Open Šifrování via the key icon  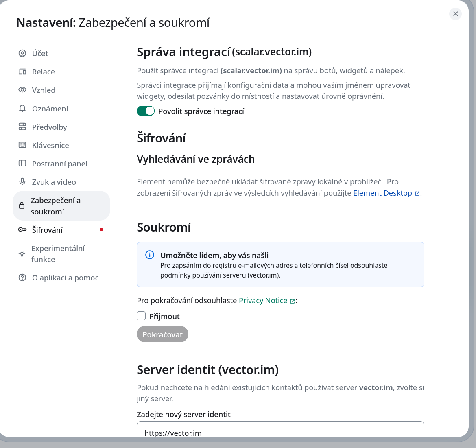coord(22,229)
